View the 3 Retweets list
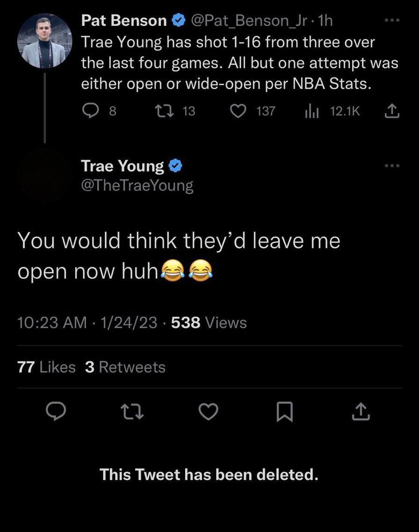Viewport: 419px width, 532px height. pos(125,367)
